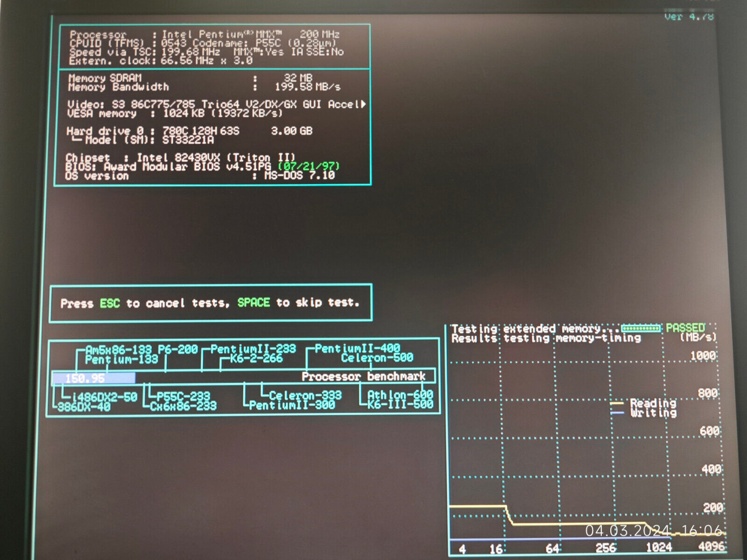Viewport: 747px width, 560px height.
Task: Click the arrow after the Video line
Action: (x=363, y=104)
